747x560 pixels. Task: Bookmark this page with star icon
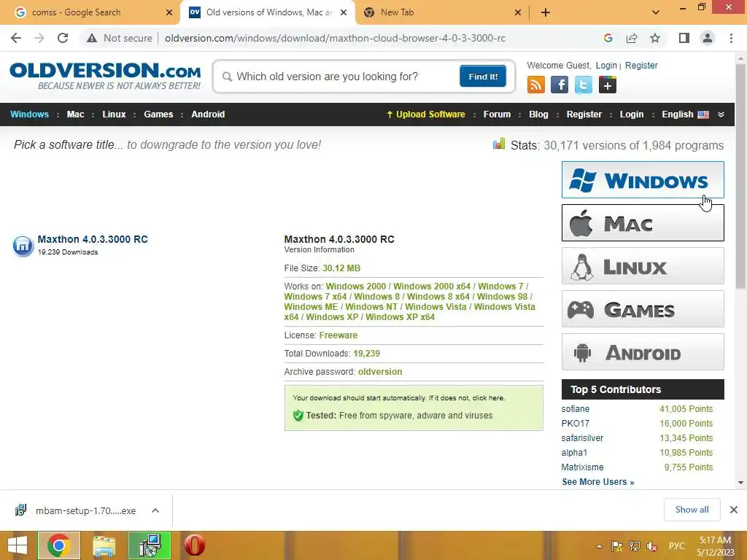click(x=655, y=38)
